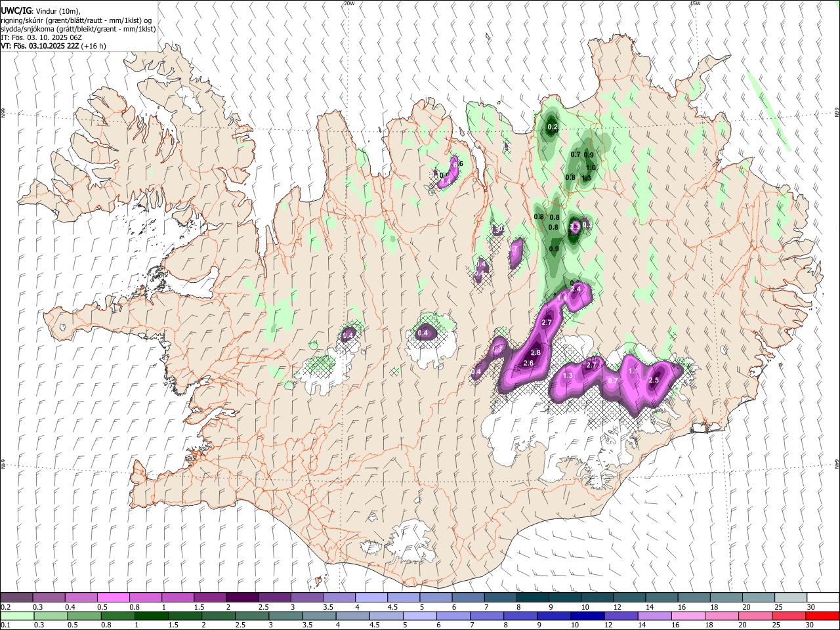Select the dark navy 10 mm rain legend swatch

pos(587,616)
